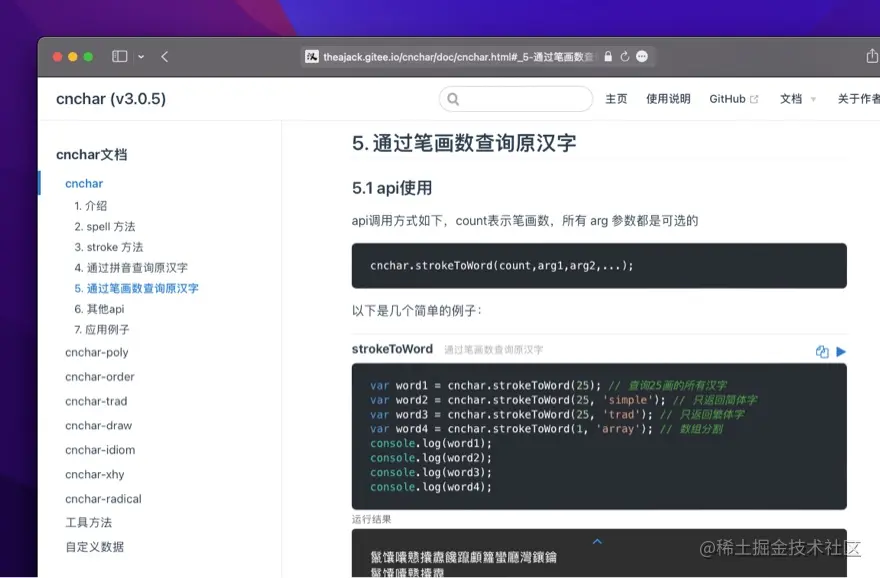Click the cnchar.strokeToWord(count,arg1,arg2,...) code block

click(599, 266)
